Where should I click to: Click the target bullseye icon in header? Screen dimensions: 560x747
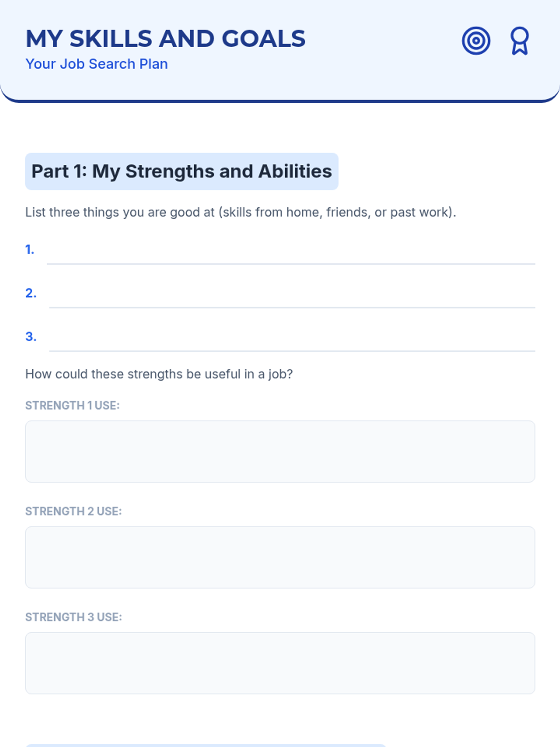(476, 41)
